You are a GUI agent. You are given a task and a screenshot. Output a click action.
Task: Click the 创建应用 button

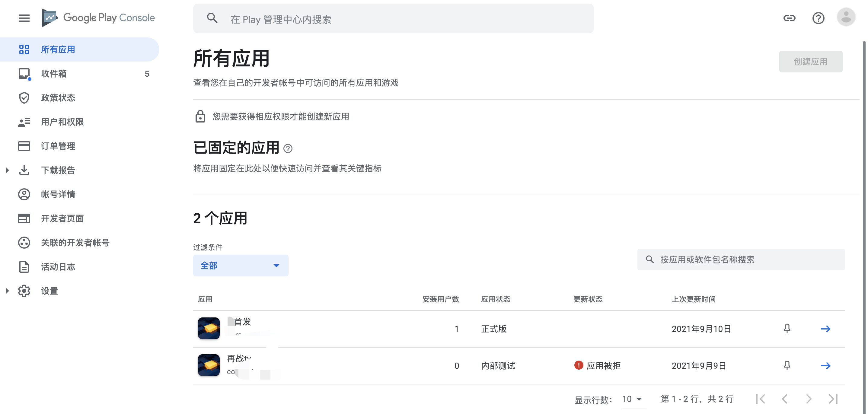click(811, 61)
